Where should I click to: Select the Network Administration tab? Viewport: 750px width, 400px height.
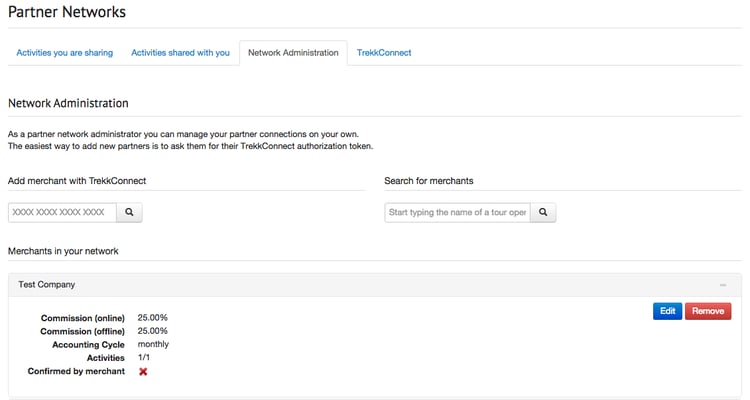tap(293, 52)
